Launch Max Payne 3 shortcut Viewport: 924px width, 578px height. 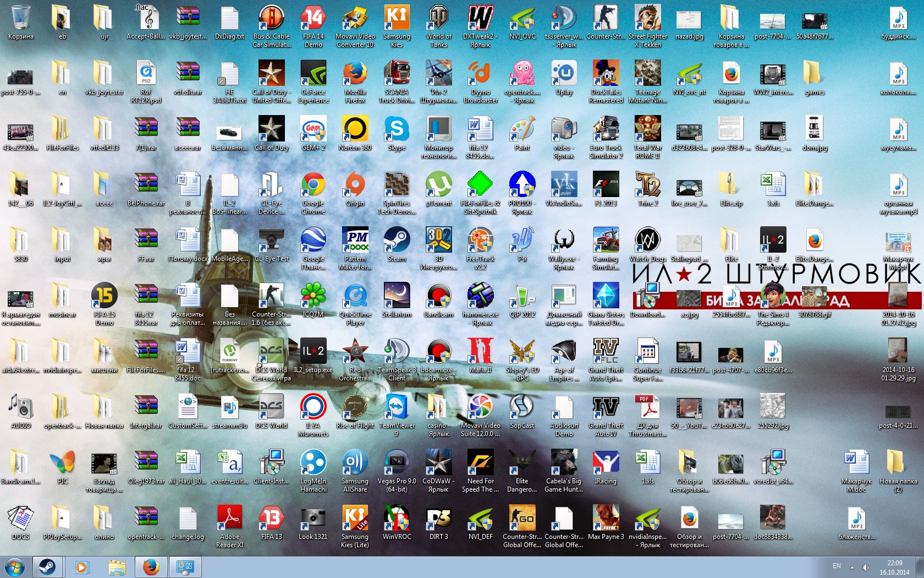(x=606, y=523)
